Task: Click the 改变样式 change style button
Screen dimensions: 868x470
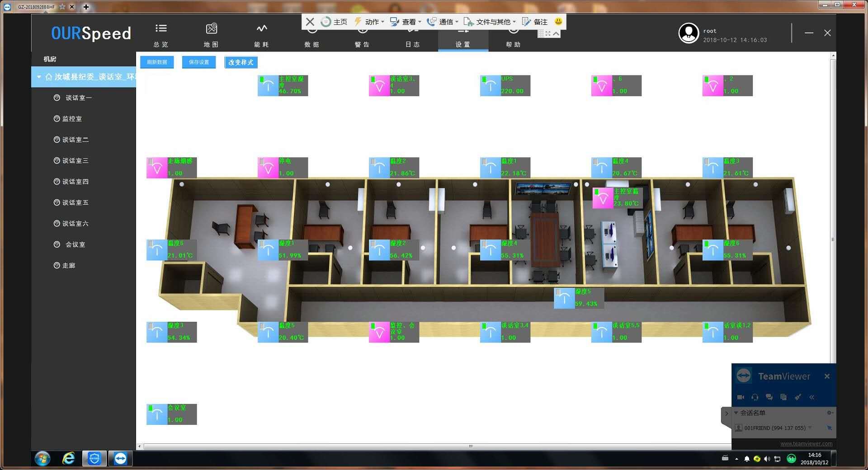Action: 241,62
